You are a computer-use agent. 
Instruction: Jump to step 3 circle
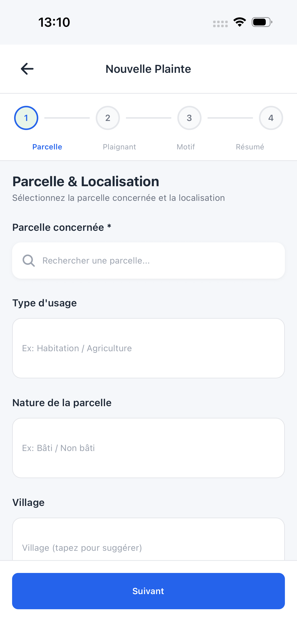(189, 118)
